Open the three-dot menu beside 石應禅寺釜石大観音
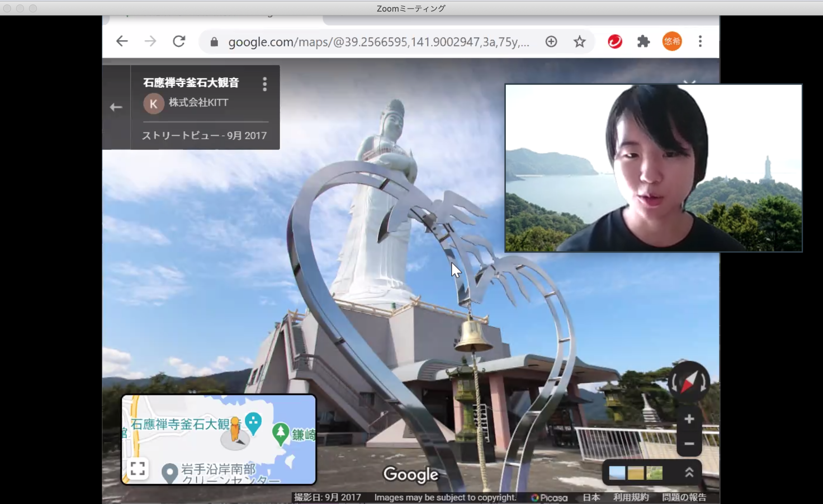The image size is (823, 504). click(265, 84)
